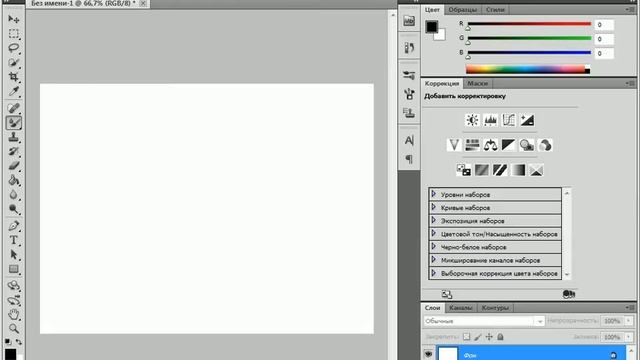Click the G value input field
The width and height of the screenshot is (640, 360).
tap(604, 39)
